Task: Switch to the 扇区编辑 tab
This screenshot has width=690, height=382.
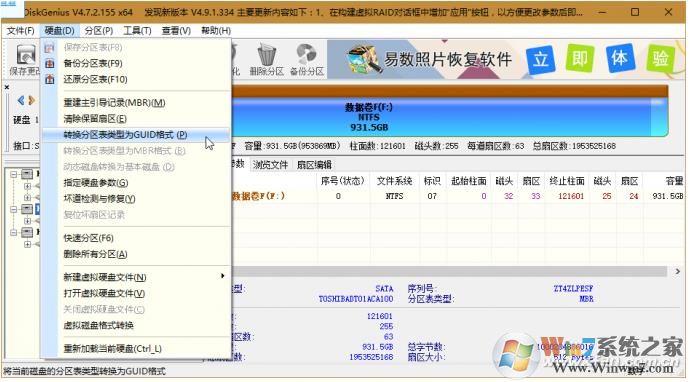Action: tap(314, 165)
